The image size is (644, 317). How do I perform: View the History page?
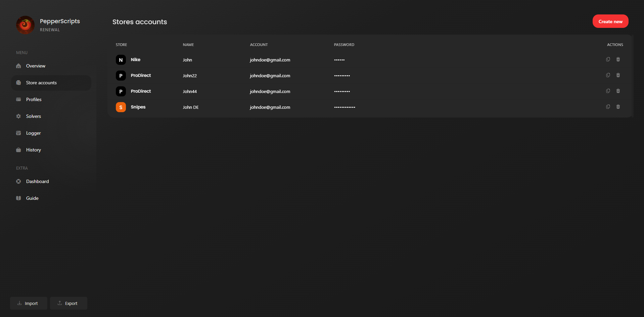[x=33, y=150]
